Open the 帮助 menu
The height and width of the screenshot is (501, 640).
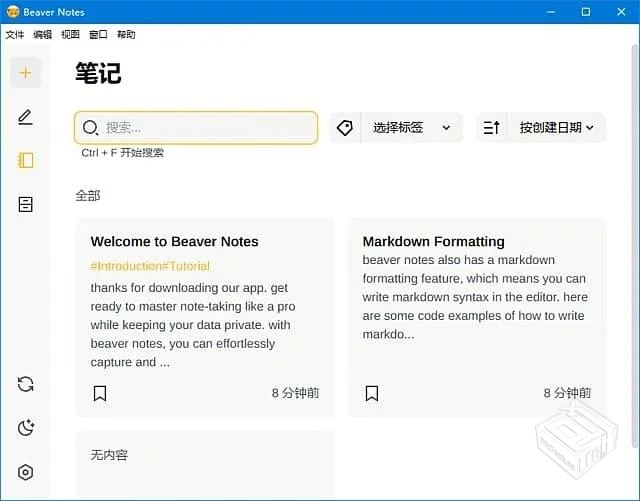click(x=126, y=35)
